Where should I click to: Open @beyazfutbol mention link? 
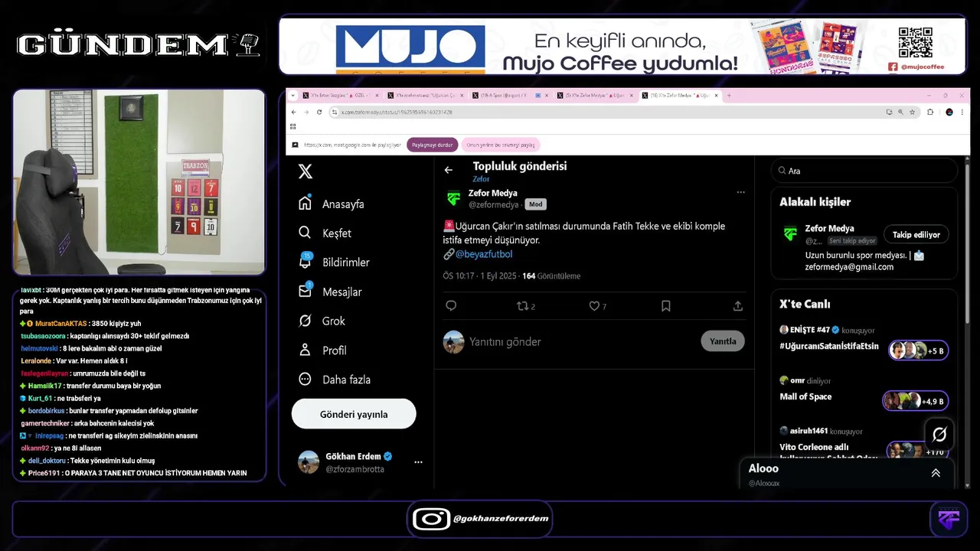pos(484,253)
